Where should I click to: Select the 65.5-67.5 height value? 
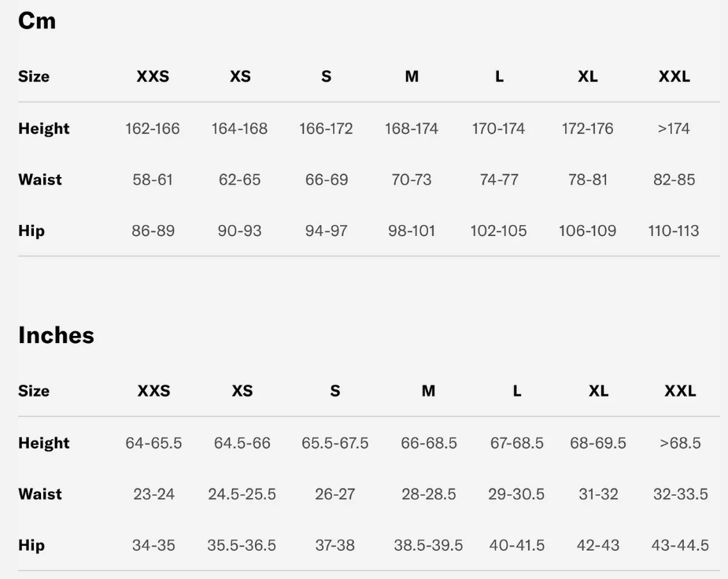coord(334,443)
